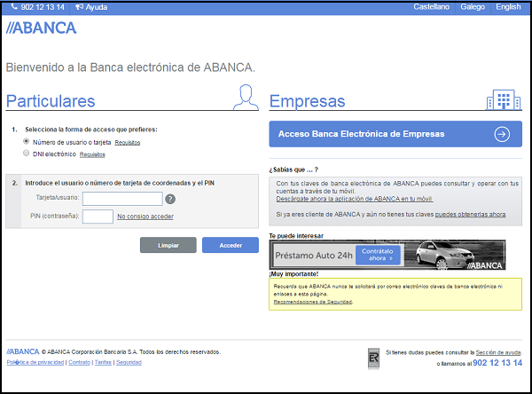Click Descárgate ahora la aplicación de ABANCA link

(x=355, y=199)
